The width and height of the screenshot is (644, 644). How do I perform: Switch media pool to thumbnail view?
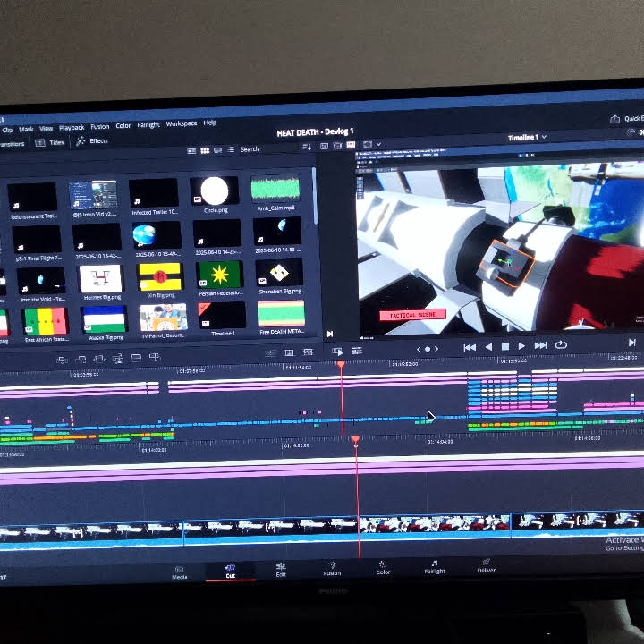click(x=205, y=151)
